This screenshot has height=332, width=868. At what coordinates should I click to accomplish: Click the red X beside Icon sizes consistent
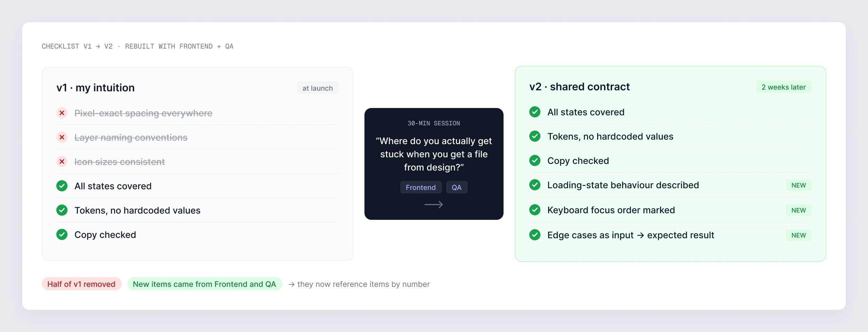[x=62, y=161]
